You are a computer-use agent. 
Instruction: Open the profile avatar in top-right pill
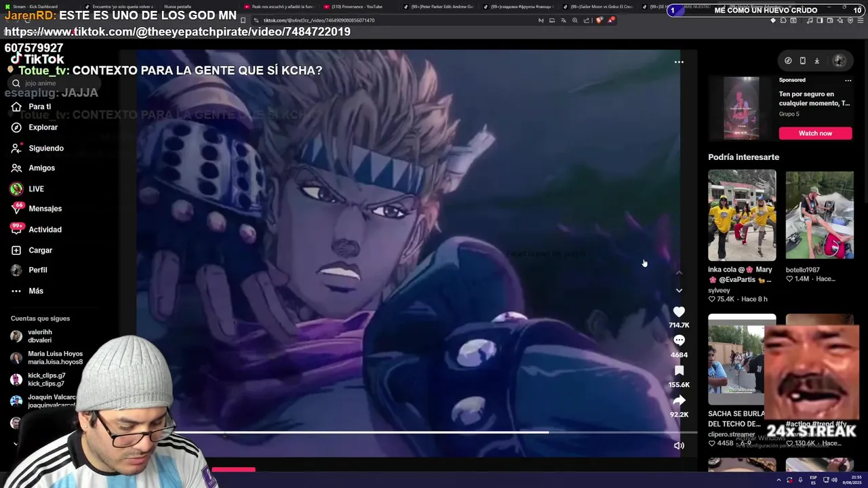point(839,60)
